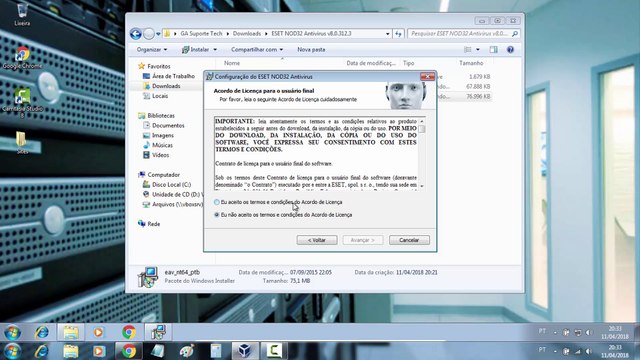Open the Organizar menu
The width and height of the screenshot is (640, 360).
point(151,49)
